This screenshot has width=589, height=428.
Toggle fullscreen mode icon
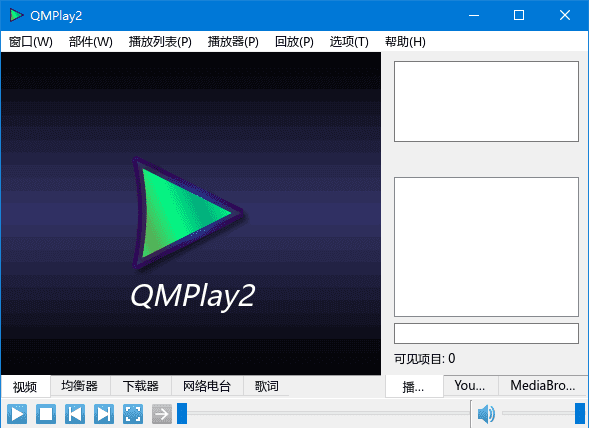coord(133,414)
